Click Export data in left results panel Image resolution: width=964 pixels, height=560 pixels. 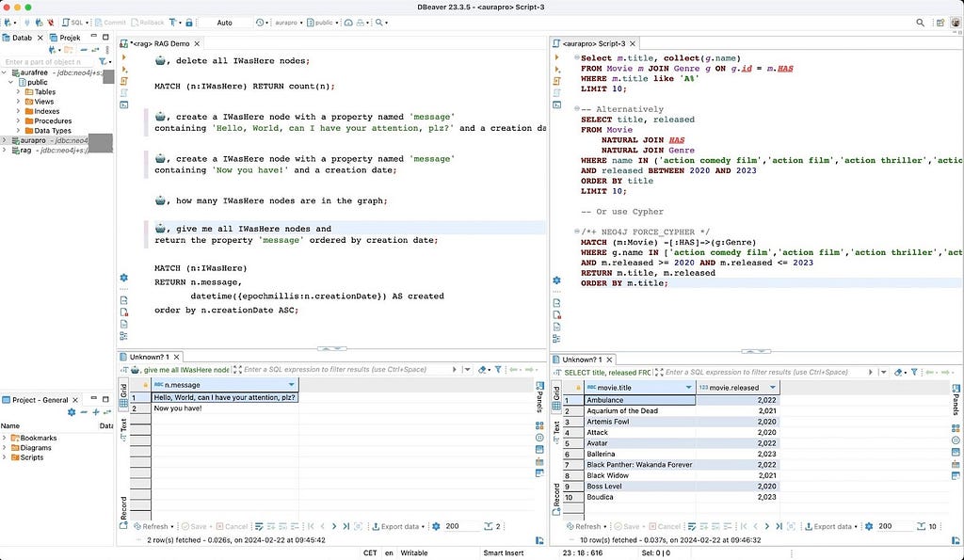(398, 526)
